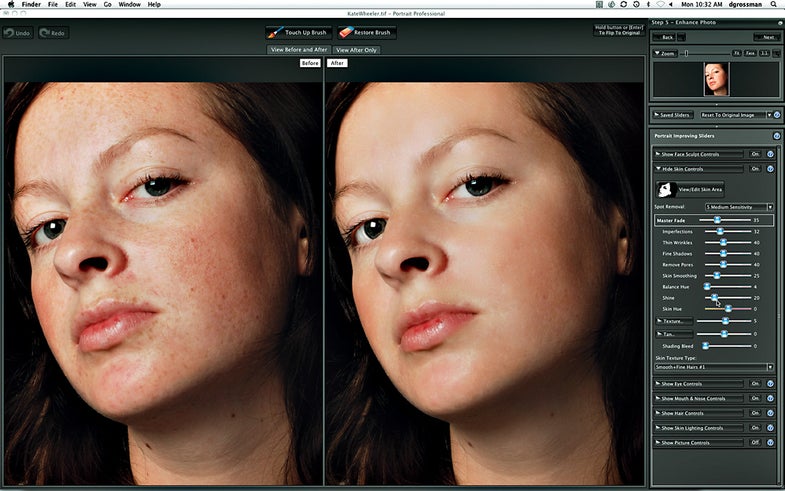Open Spotlight search magnifier
Image resolution: width=785 pixels, height=491 pixels.
[773, 4]
